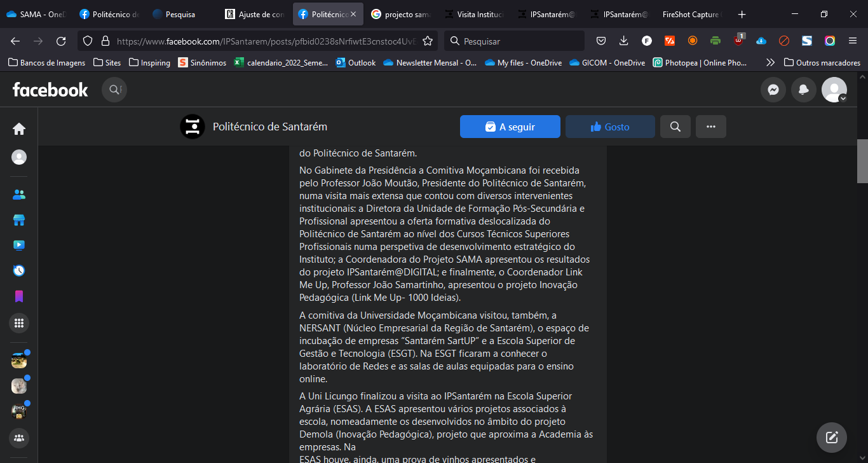
Task: Click the page vertical scrollbar thumb
Action: (862, 162)
